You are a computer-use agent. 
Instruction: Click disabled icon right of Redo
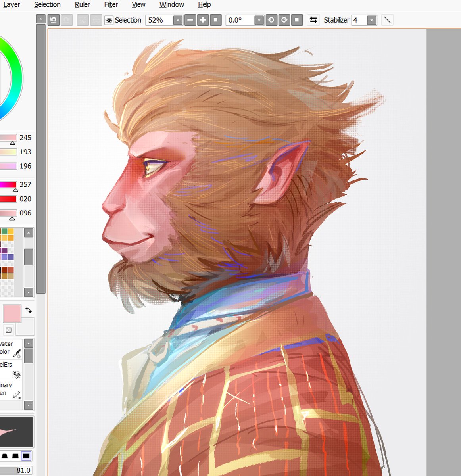click(x=83, y=20)
